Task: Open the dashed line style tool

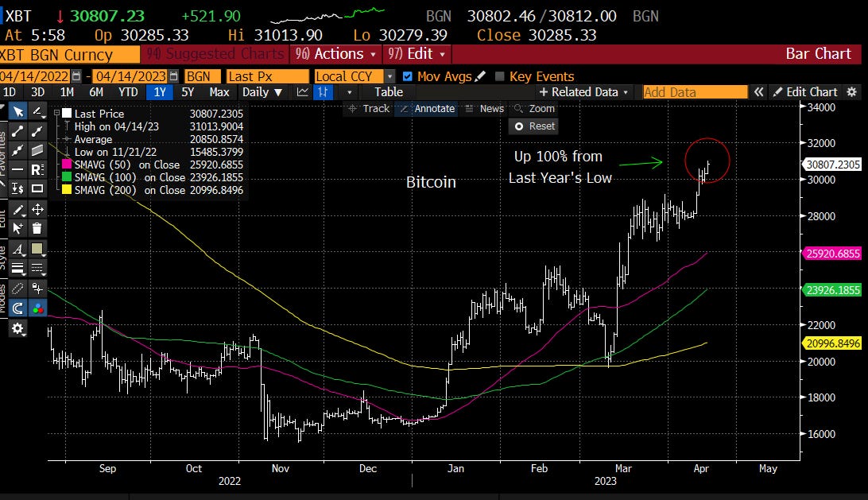Action: (x=37, y=269)
